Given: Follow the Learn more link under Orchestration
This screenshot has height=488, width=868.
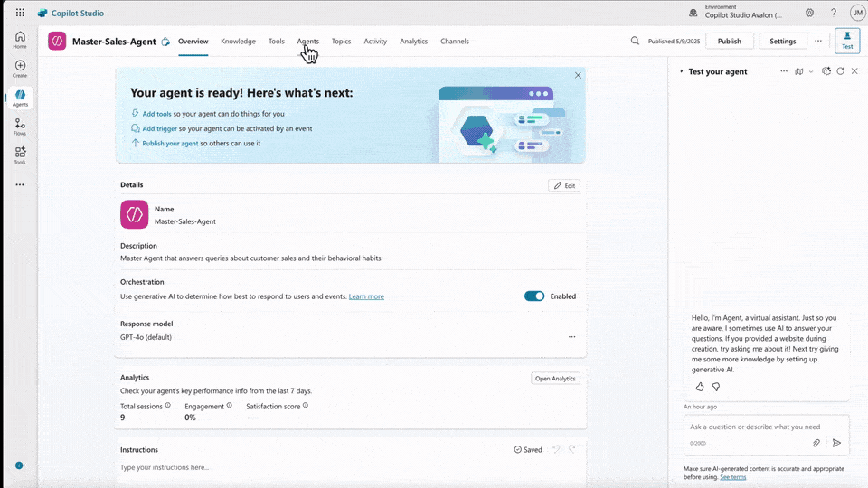Looking at the screenshot, I should (x=366, y=296).
